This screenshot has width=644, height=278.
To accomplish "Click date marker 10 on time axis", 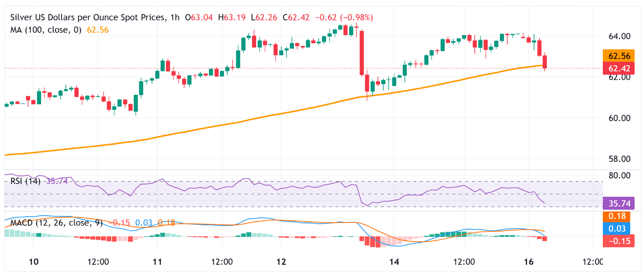I will (34, 262).
